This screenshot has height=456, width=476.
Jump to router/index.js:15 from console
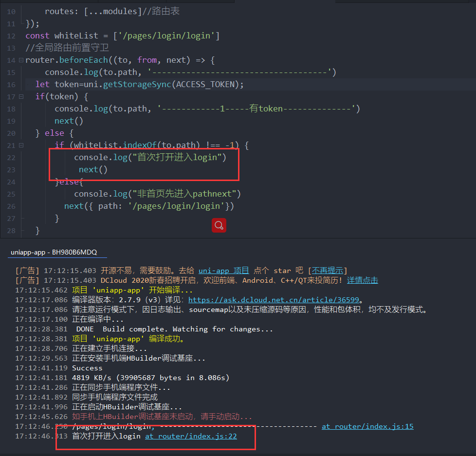tap(367, 426)
